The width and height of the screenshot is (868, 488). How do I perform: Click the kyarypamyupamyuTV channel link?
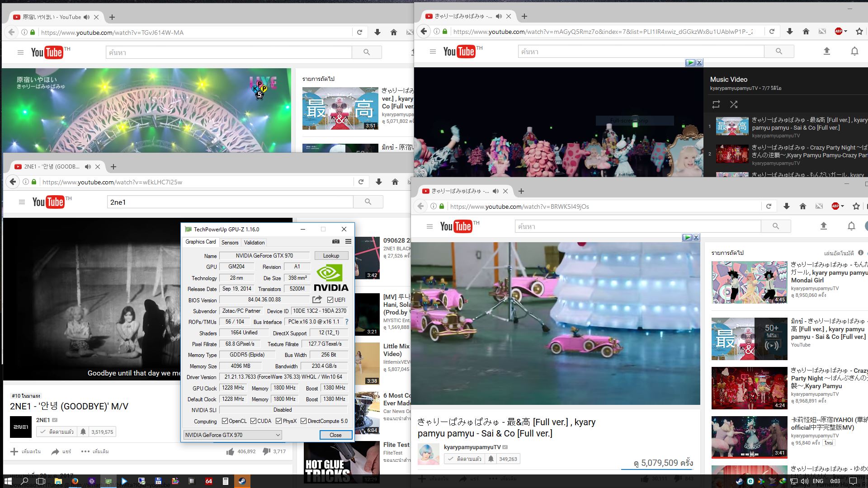(x=472, y=447)
